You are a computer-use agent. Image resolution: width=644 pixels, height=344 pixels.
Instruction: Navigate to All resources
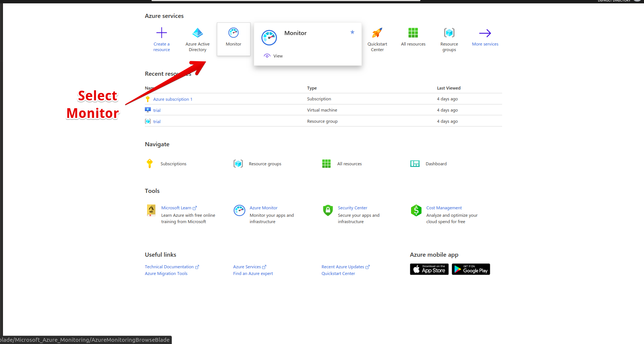click(x=349, y=164)
